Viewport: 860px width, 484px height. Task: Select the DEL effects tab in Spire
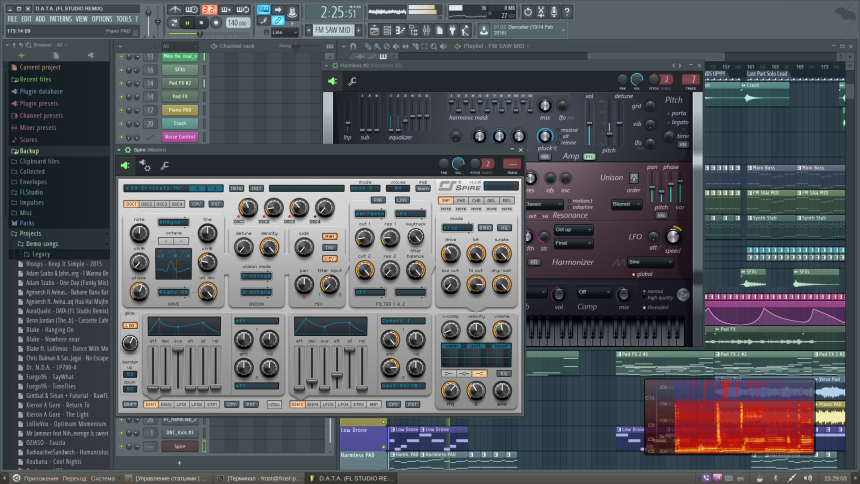[491, 201]
